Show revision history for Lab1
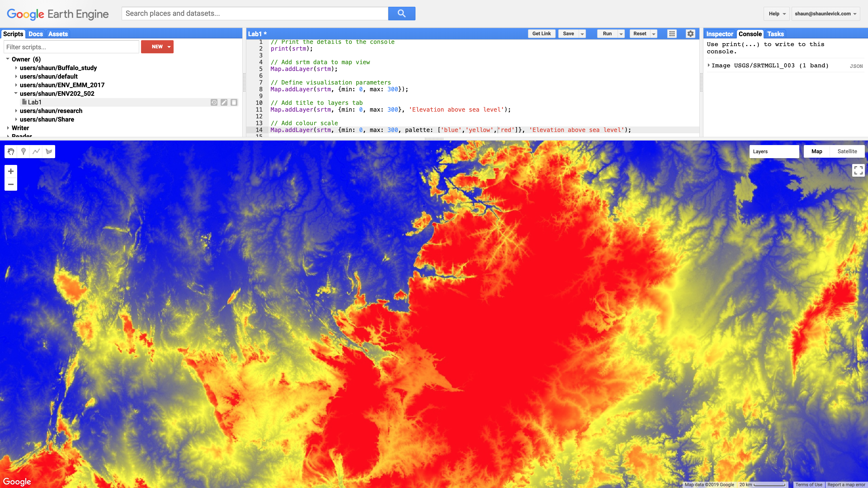868x488 pixels. pyautogui.click(x=214, y=102)
